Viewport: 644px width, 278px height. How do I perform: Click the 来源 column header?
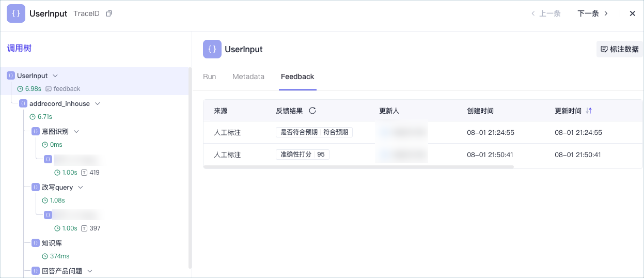(221, 111)
